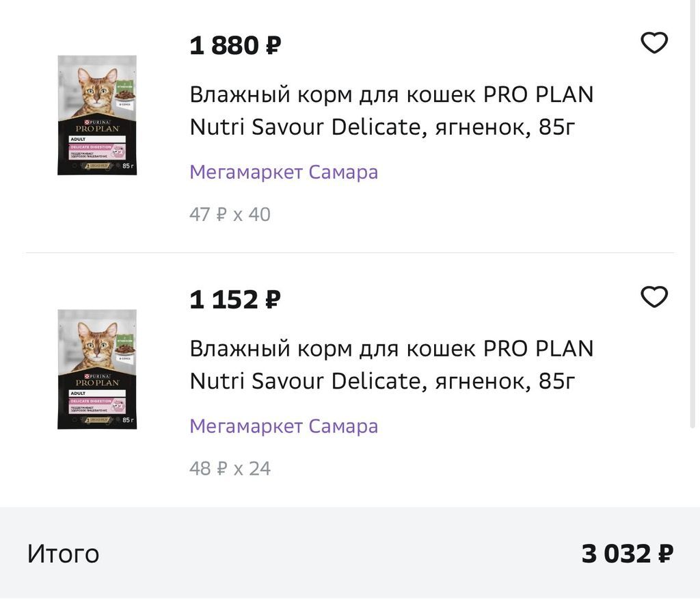Open the Мегамаркет Самара link under the 1 152 ₽ item
Screen dimensions: 700x600
284,426
